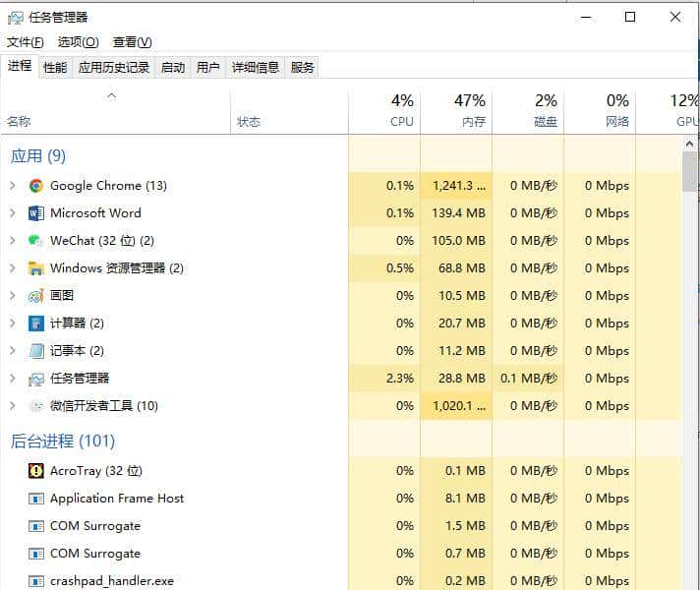The width and height of the screenshot is (700, 590).
Task: Click the AcroTray process icon
Action: click(36, 471)
